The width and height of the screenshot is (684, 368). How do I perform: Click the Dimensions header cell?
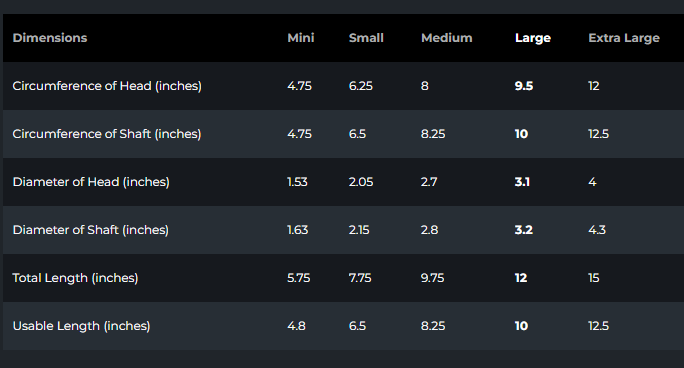[50, 38]
